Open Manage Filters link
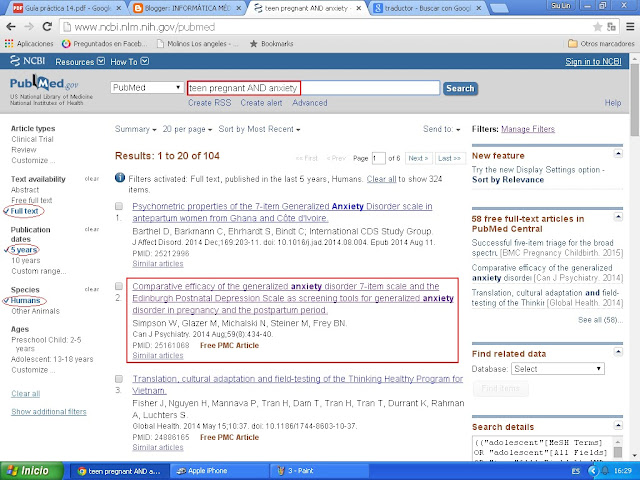This screenshot has width=640, height=480. click(528, 129)
